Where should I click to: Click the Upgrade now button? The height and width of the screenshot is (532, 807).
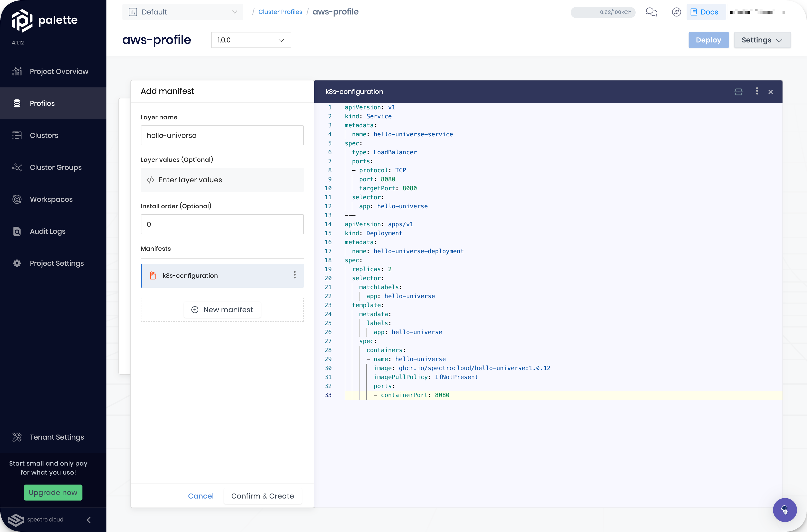click(53, 492)
